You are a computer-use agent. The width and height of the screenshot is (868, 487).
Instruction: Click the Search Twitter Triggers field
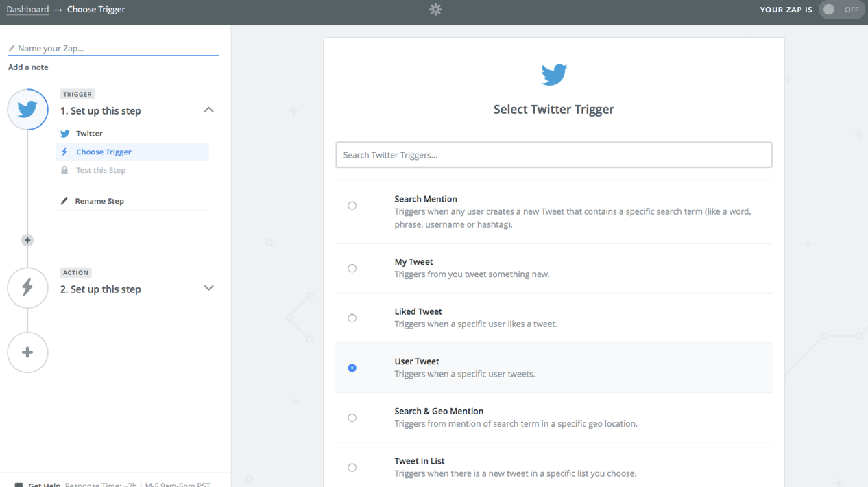[x=554, y=155]
